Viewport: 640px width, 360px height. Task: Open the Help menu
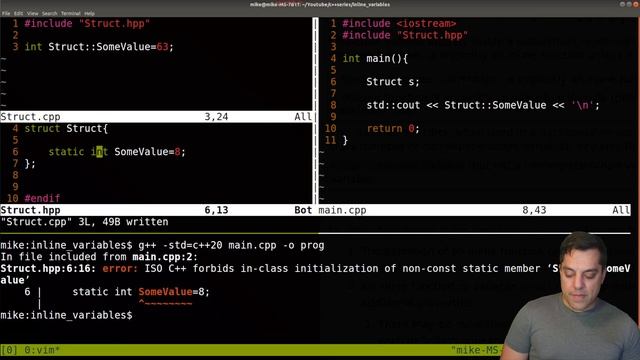89,13
